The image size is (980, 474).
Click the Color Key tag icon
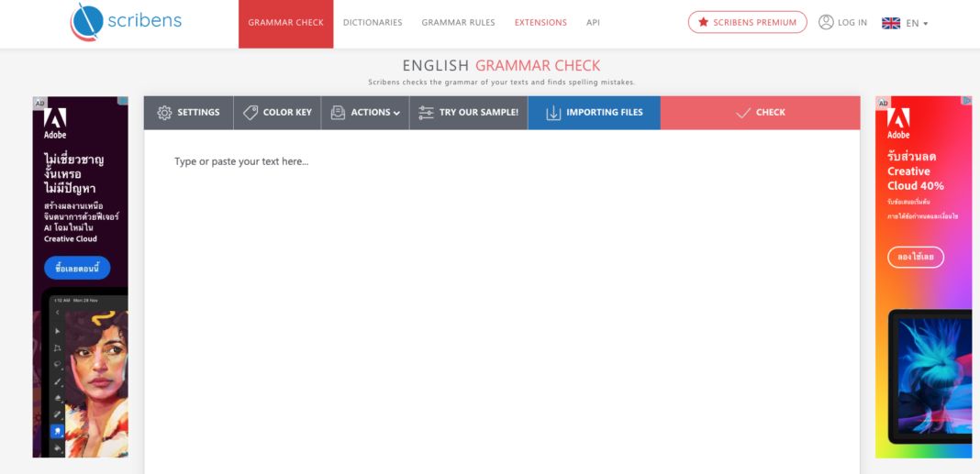coord(250,113)
